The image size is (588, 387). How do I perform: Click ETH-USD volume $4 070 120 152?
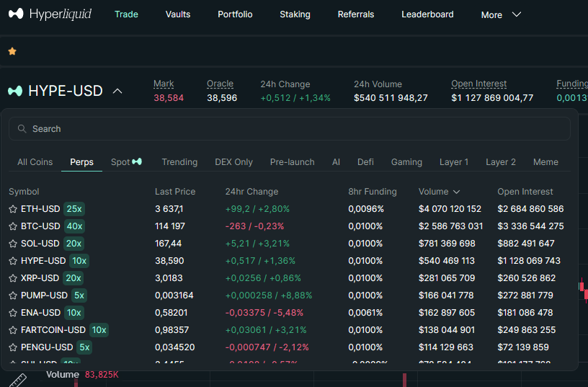450,209
